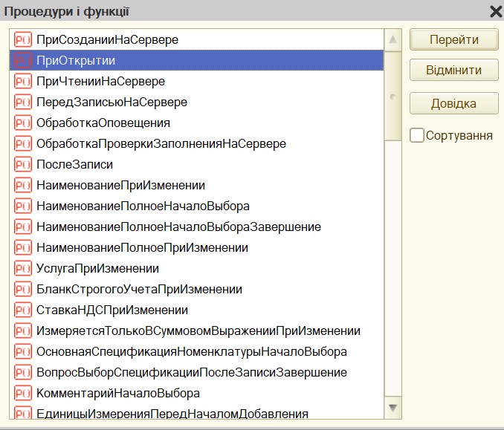The height and width of the screenshot is (430, 504).
Task: Click the vertical scrollbar thumb
Action: tap(392, 96)
